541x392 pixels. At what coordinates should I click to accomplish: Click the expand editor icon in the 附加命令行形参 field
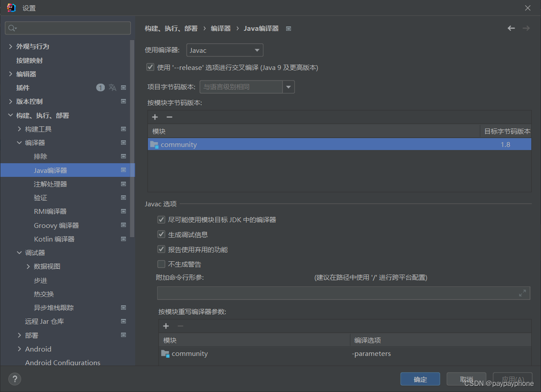523,293
